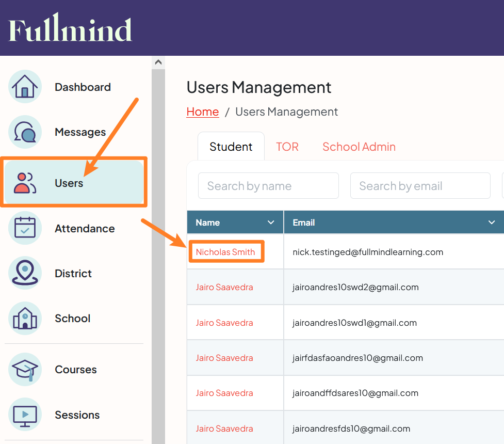Select the Messages chat bubble icon
The image size is (504, 444).
[x=25, y=132]
